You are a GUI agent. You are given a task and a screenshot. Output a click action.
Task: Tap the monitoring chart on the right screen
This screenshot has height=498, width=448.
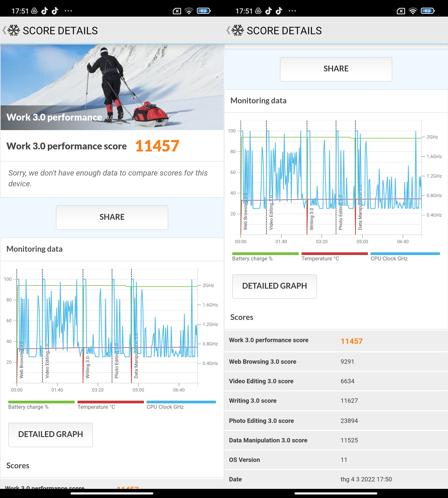335,182
